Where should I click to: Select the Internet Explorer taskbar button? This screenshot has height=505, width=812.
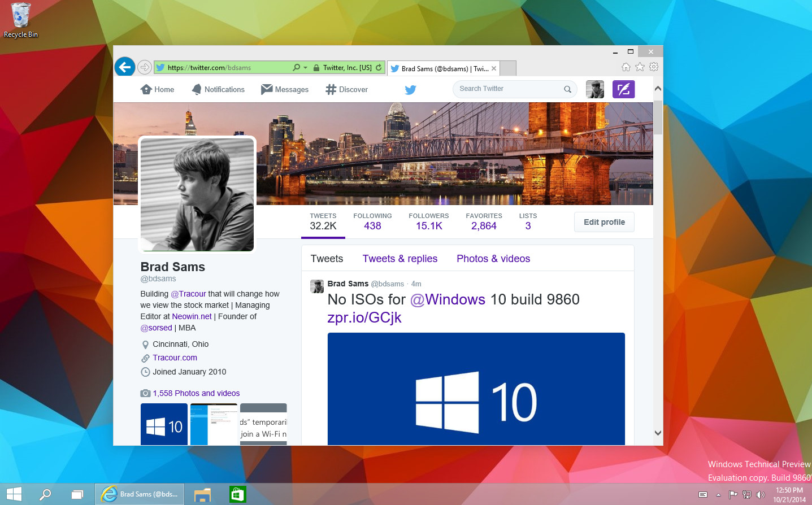click(140, 494)
